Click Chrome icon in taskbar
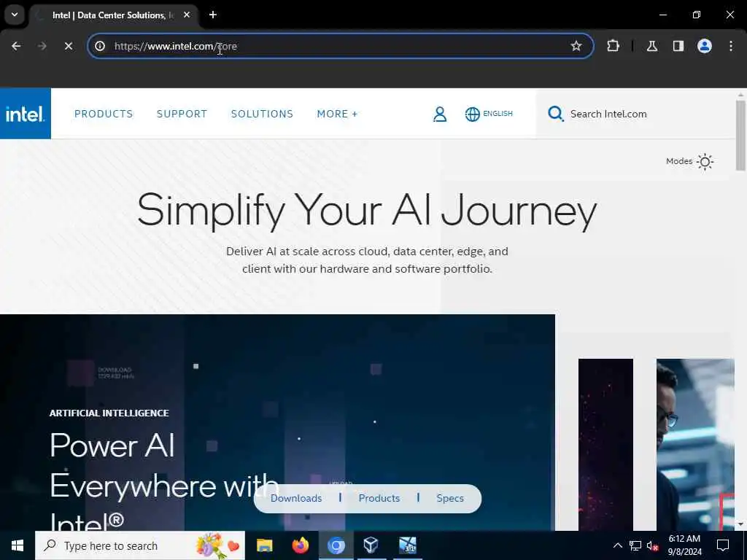 [x=336, y=545]
